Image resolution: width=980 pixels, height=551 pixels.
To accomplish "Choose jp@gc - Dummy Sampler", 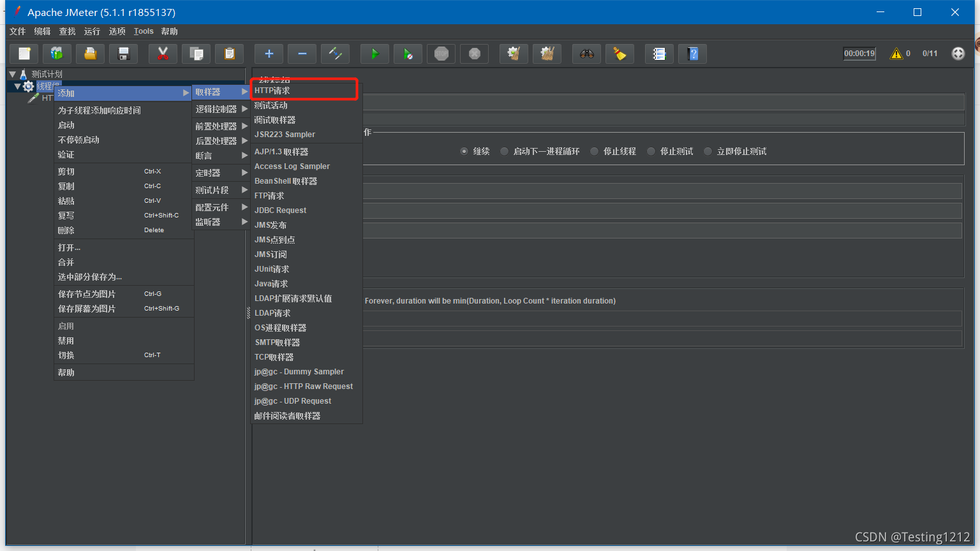I will click(306, 372).
